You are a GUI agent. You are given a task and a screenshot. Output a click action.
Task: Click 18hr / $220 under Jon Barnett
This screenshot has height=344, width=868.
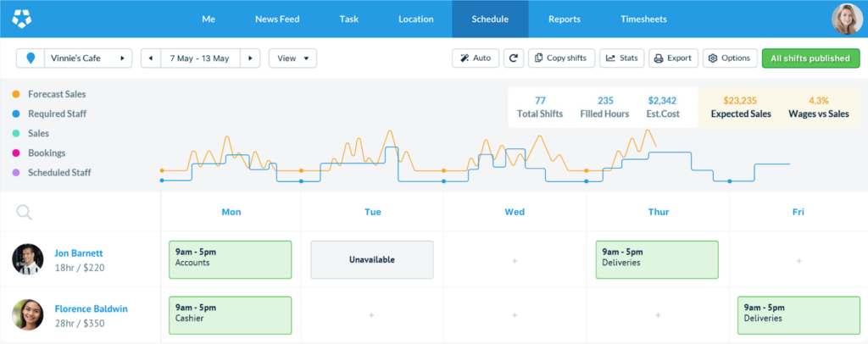[x=79, y=269]
